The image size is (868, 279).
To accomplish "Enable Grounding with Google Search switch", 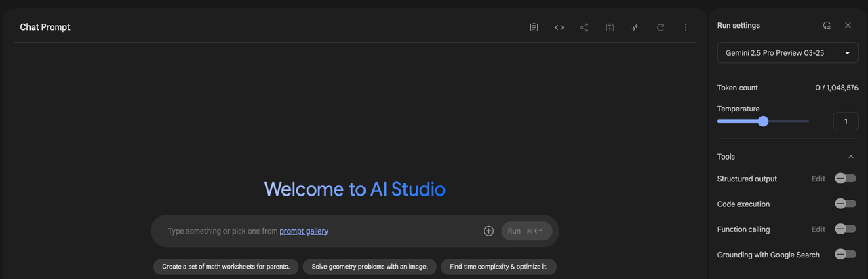I will [x=846, y=255].
